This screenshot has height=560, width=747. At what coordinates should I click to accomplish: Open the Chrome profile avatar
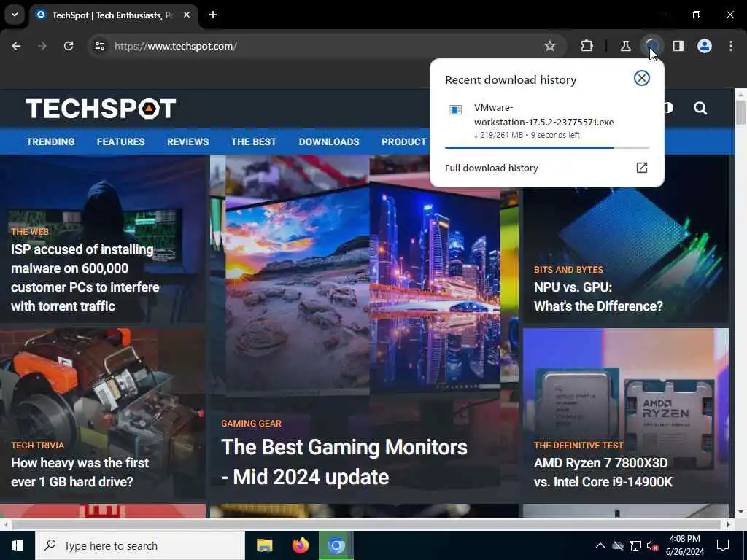(705, 46)
